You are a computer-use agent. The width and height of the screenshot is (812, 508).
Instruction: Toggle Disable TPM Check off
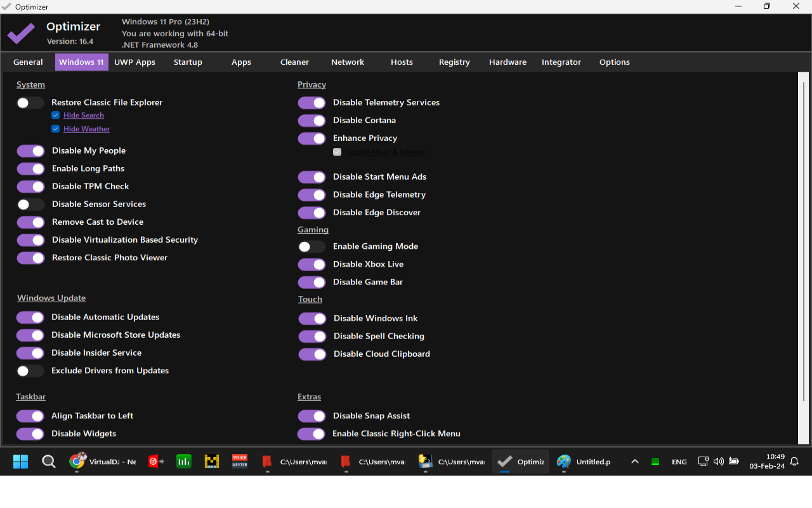[30, 187]
